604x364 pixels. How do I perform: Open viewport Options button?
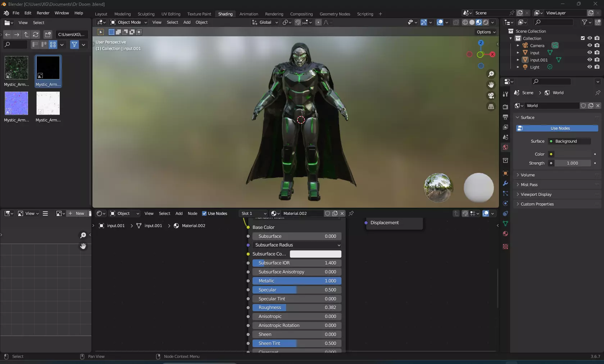tap(486, 32)
